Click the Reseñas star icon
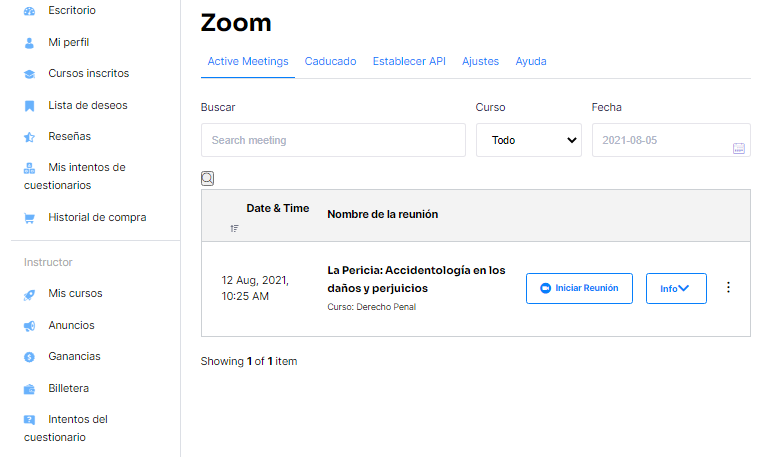 29,137
